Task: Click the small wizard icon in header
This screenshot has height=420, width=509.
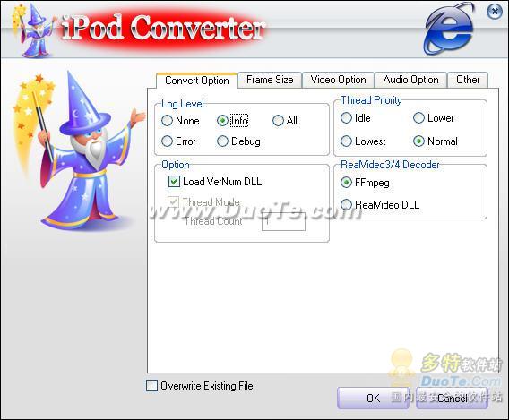Action: 33,30
